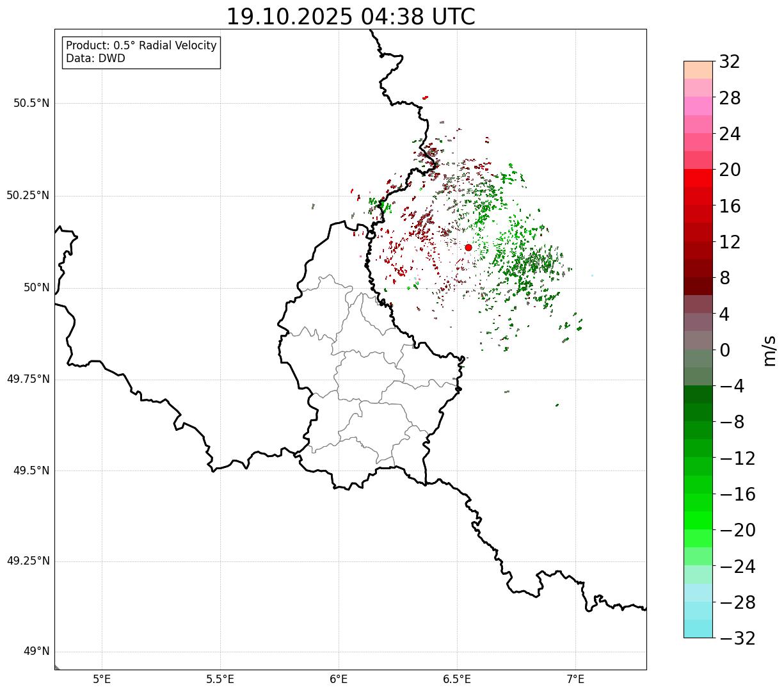Click the plot title 19.10.2025 04:38 UTC
This screenshot has width=784, height=692.
click(351, 17)
